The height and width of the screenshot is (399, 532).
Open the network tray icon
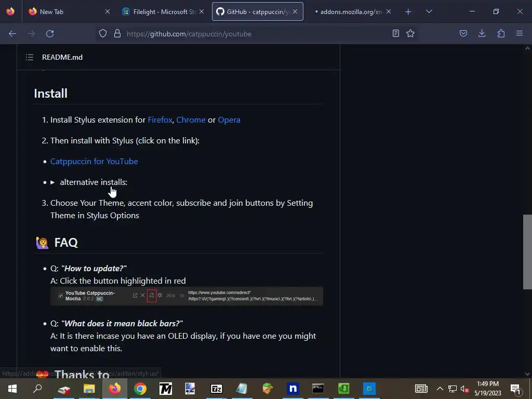pos(453,389)
